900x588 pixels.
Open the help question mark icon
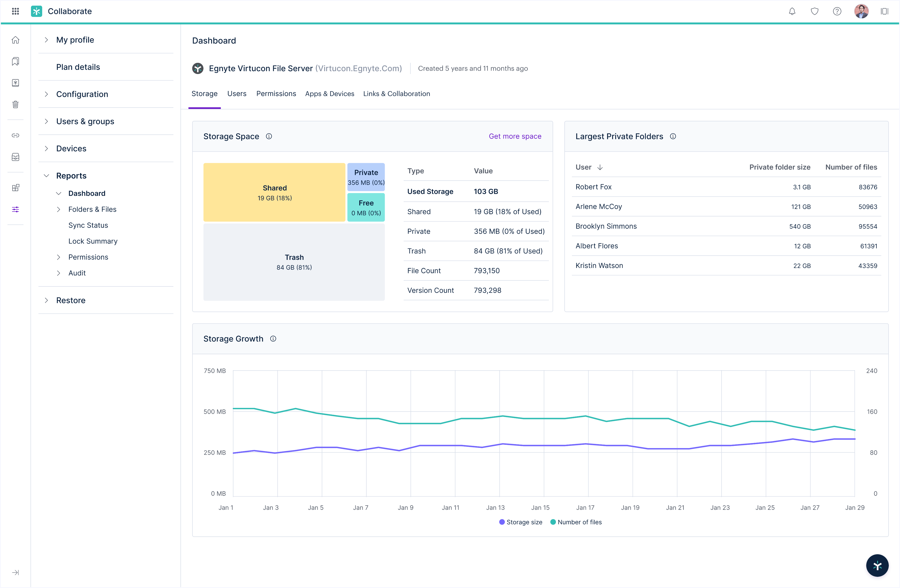pos(837,11)
